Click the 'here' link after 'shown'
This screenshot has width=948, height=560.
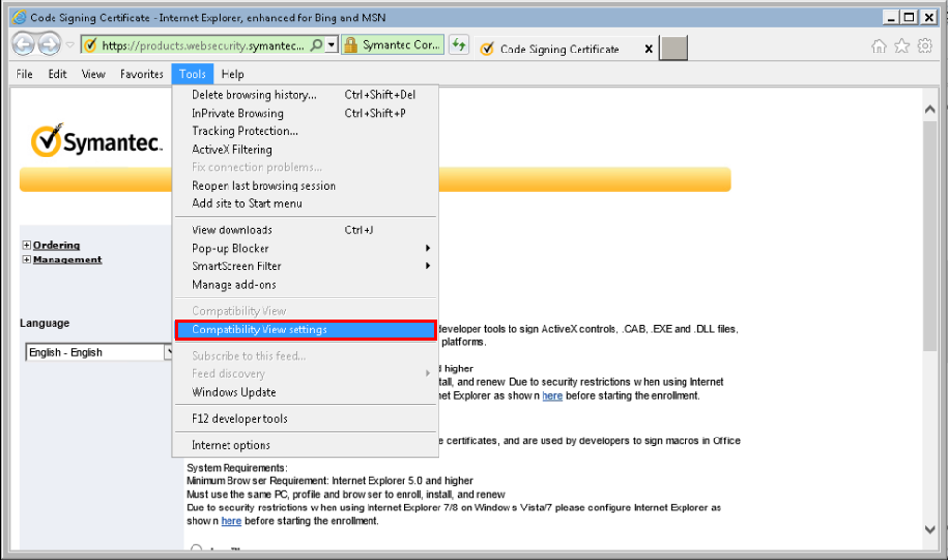[231, 521]
